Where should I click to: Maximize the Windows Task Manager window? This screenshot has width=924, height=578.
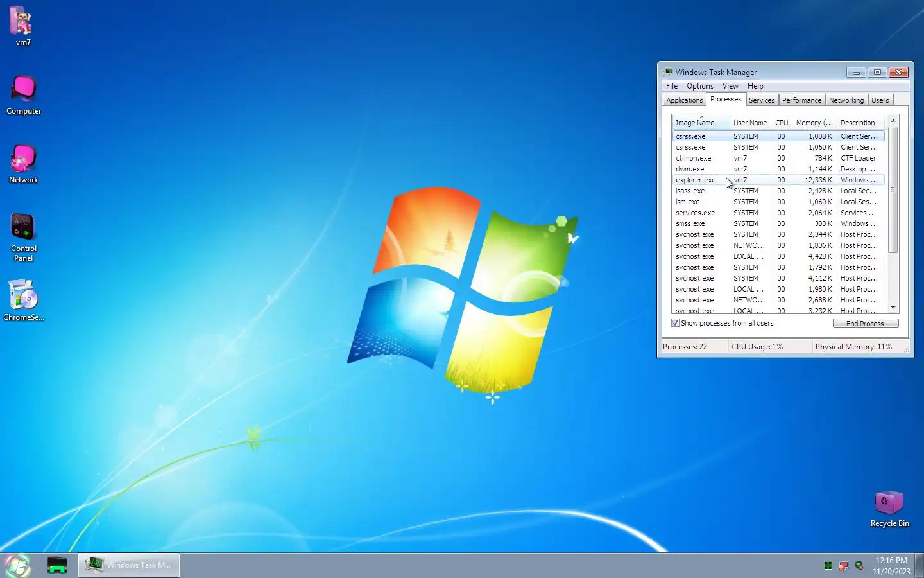click(877, 73)
